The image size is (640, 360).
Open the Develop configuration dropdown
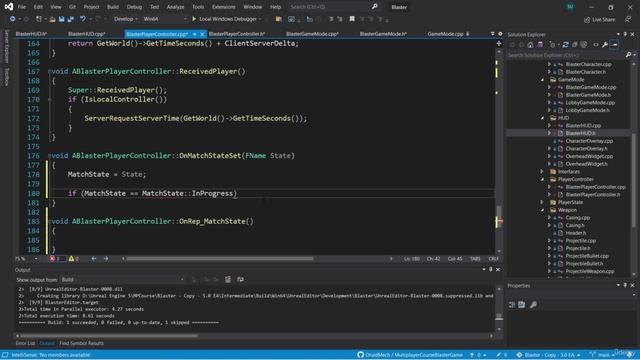(x=125, y=19)
